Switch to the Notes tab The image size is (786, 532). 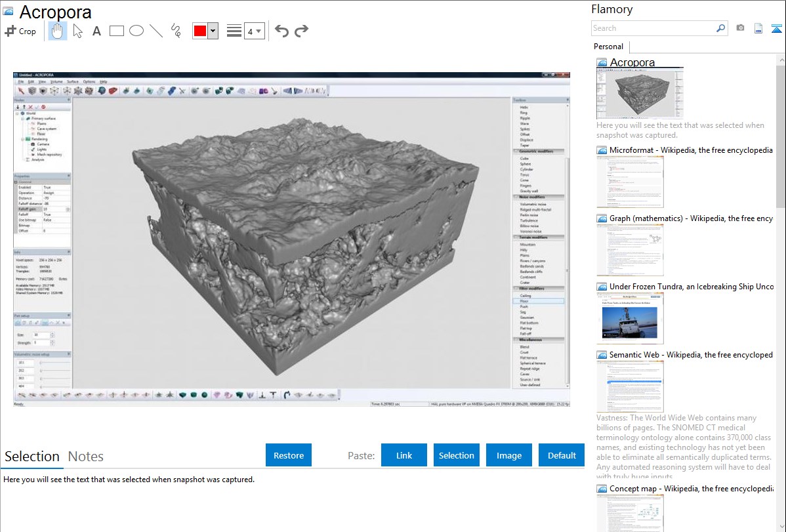click(86, 457)
